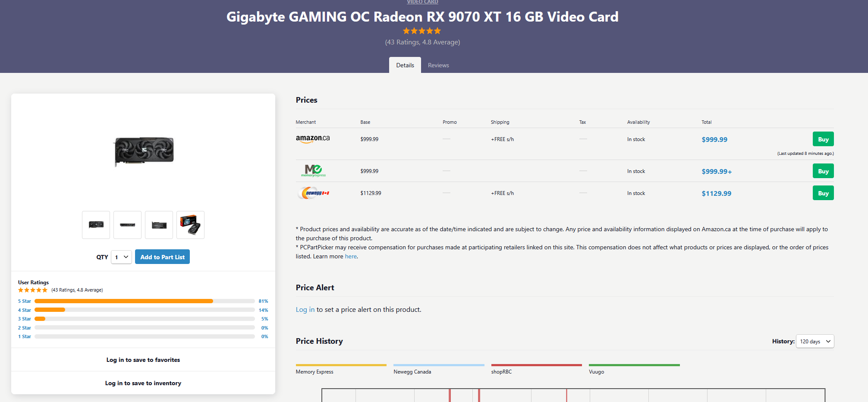Toggle the Memory Express price history legend

point(341,369)
